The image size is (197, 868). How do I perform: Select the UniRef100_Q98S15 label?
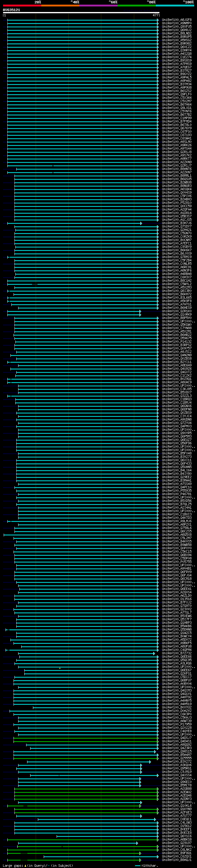point(177,751)
